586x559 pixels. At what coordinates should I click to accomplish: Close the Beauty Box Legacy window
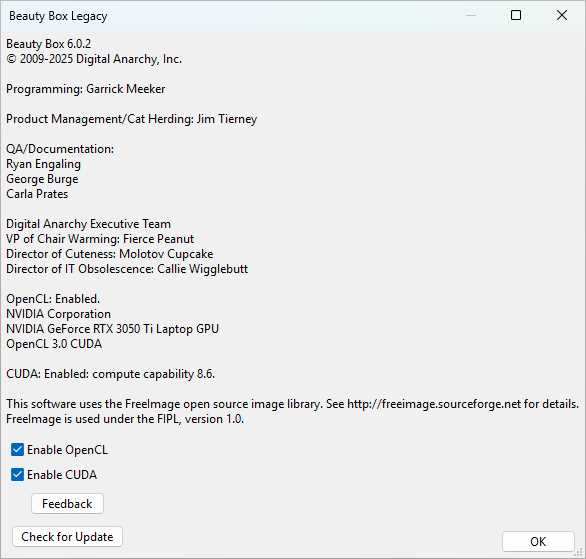point(562,15)
